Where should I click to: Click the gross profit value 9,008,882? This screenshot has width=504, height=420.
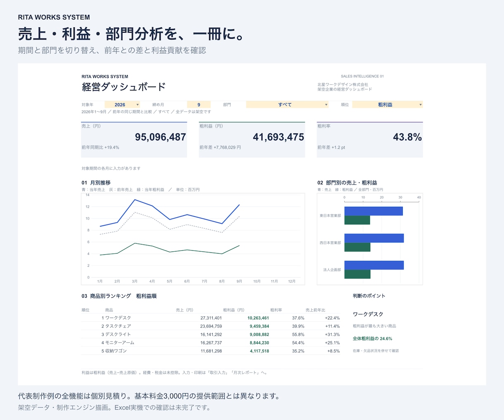259,335
